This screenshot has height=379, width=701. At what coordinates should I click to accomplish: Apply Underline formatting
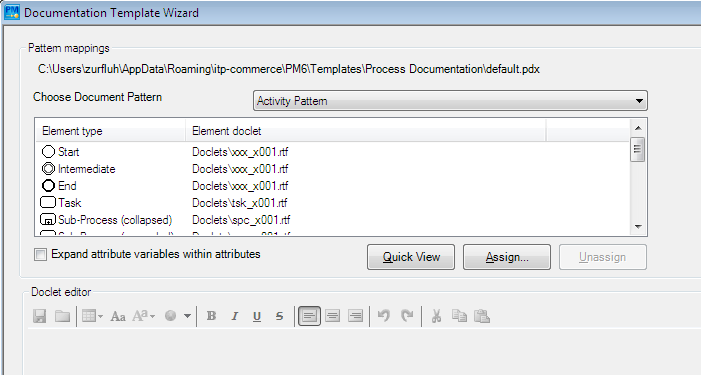coord(257,316)
